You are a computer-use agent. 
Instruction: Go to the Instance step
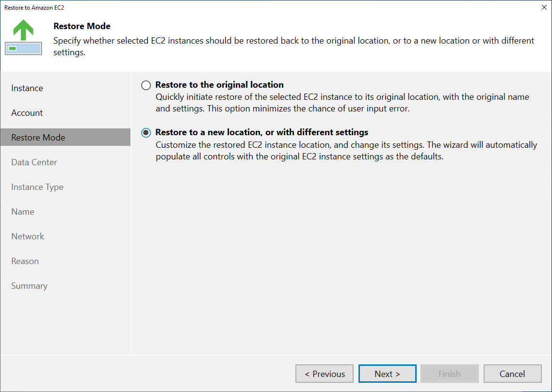[x=27, y=88]
